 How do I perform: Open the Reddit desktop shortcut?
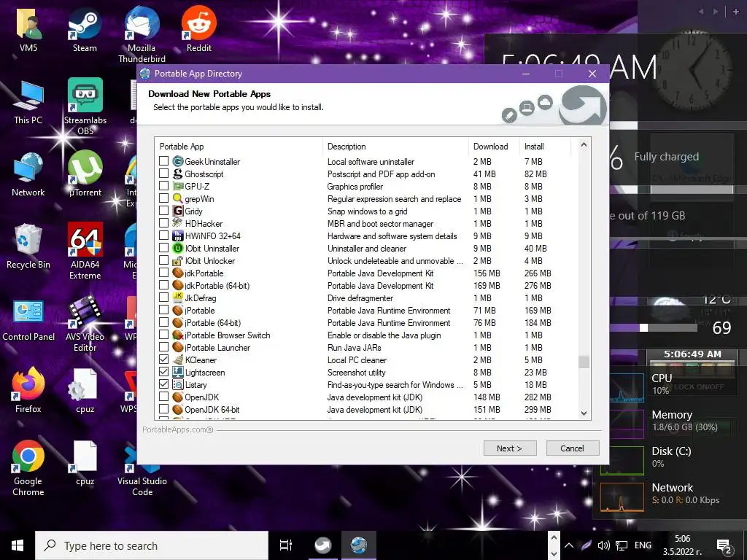click(198, 29)
